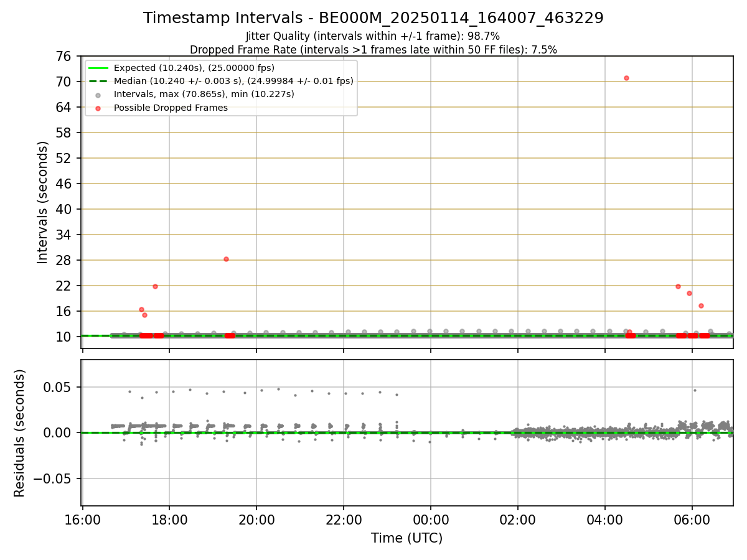Screen dimensions: 747x560
Task: Click the x-axis tick label '16:00'
Action: (x=82, y=519)
